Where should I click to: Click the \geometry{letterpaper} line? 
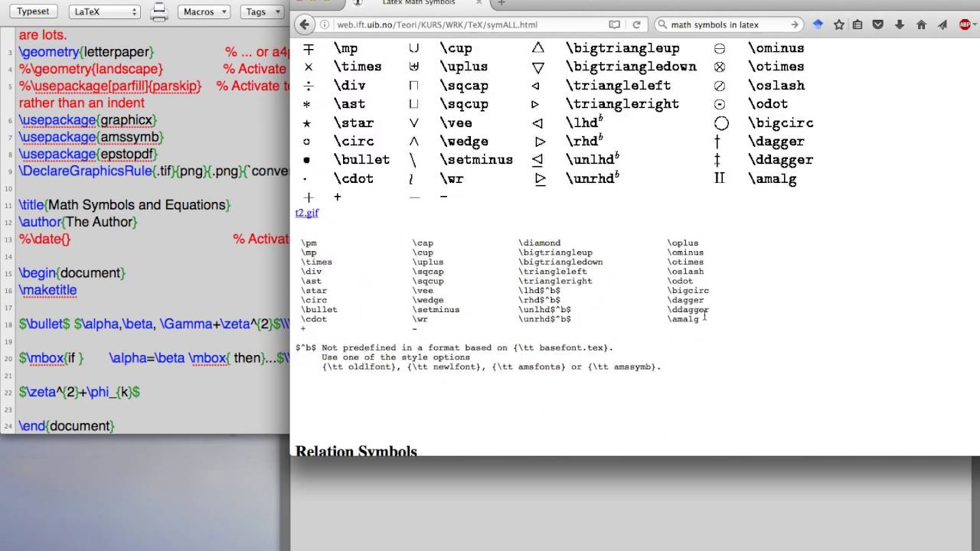click(87, 52)
